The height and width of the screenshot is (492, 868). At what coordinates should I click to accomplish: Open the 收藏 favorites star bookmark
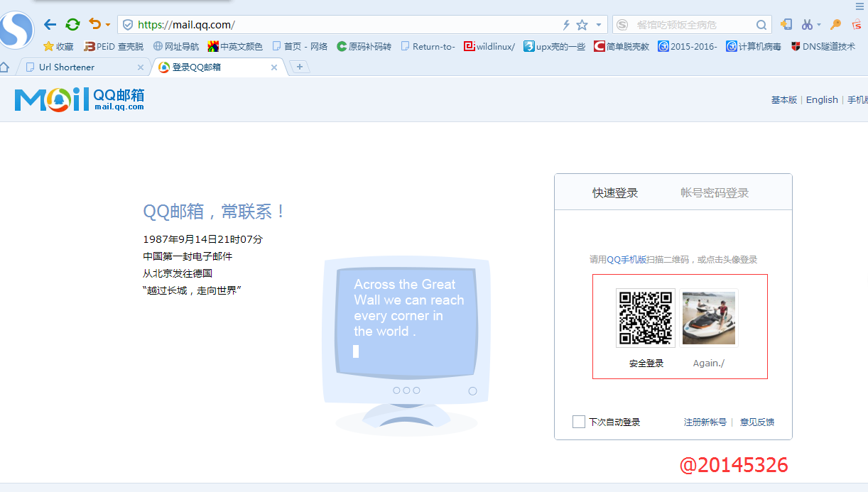[58, 46]
